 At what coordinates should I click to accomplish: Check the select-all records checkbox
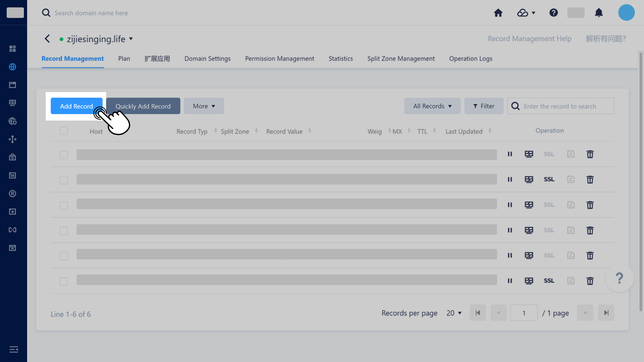64,130
